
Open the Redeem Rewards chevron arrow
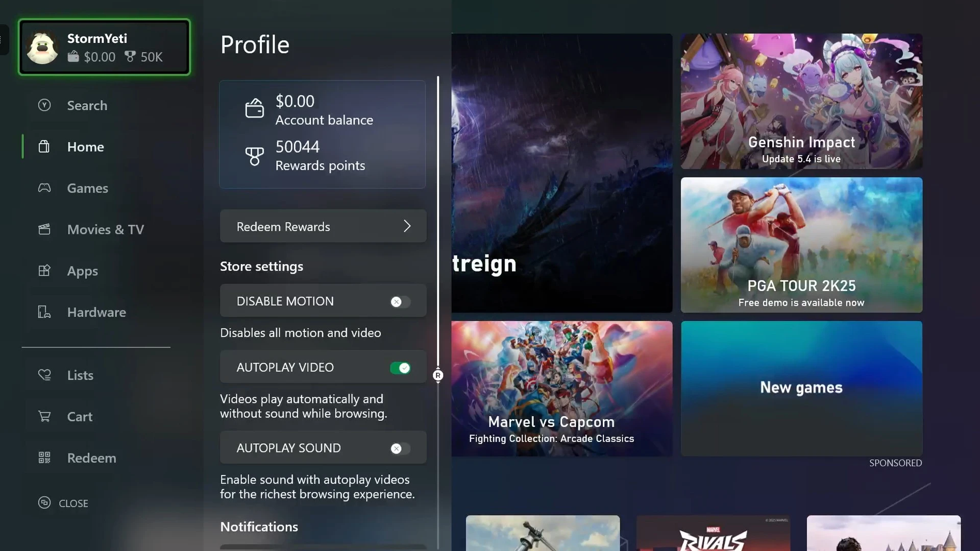pos(407,226)
